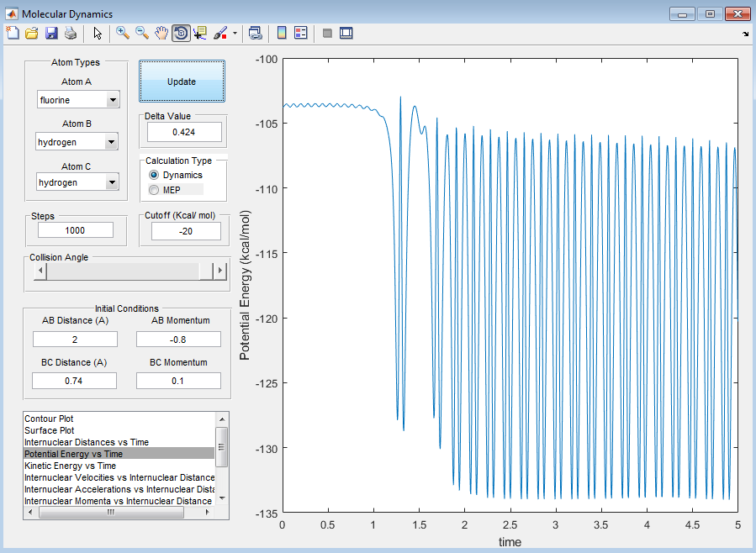Select the MEP calculation type
The width and height of the screenshot is (756, 553).
tap(154, 190)
